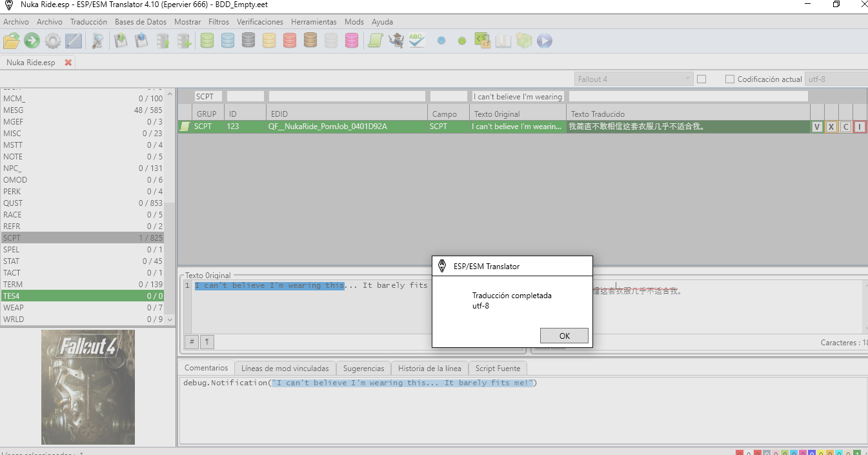868x455 pixels.
Task: Click the green scroll toolbar icon
Action: click(375, 41)
